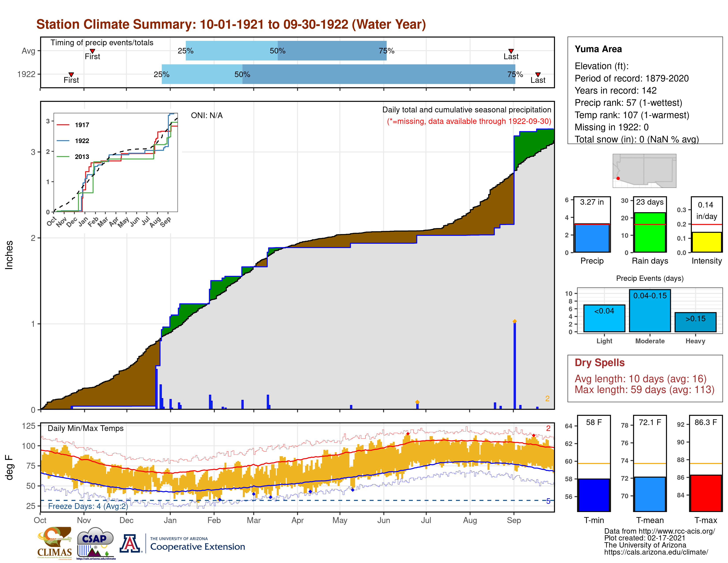Image resolution: width=728 pixels, height=563 pixels.
Task: Click the cals.arizona.edu/climate URL
Action: (x=656, y=552)
